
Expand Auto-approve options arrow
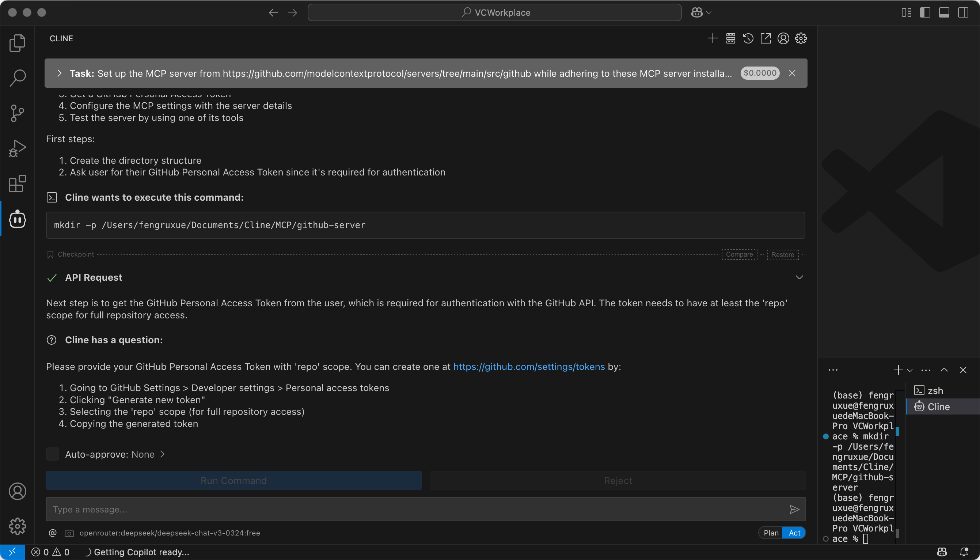[x=163, y=454]
